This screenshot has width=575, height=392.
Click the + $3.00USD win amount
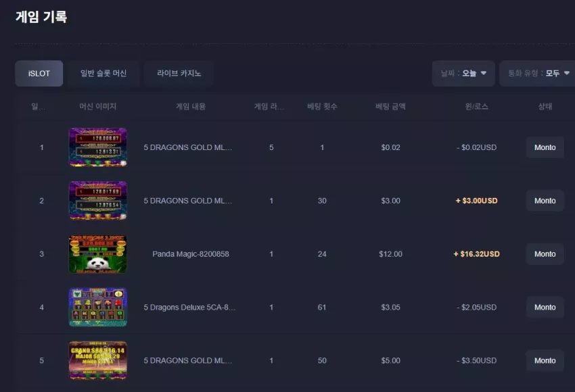[x=476, y=201]
